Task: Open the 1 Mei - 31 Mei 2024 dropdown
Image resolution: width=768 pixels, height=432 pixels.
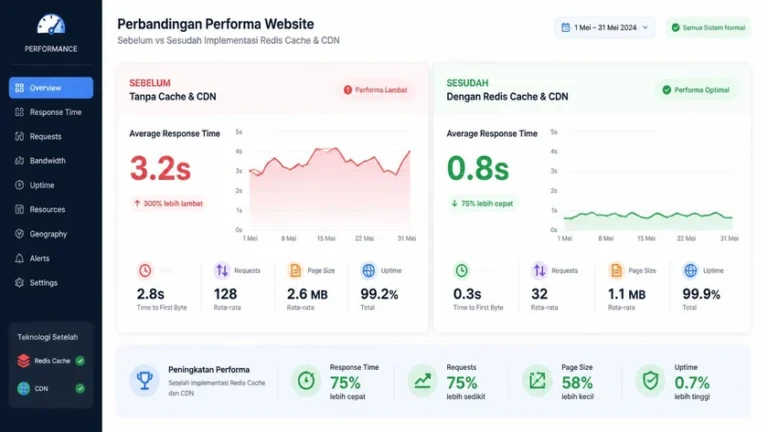Action: click(x=605, y=28)
